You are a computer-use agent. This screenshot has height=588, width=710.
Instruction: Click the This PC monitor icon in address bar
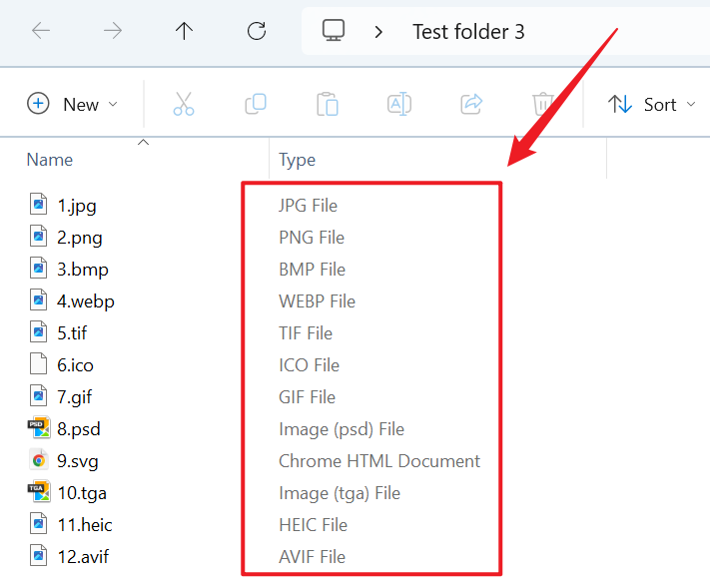pyautogui.click(x=334, y=30)
